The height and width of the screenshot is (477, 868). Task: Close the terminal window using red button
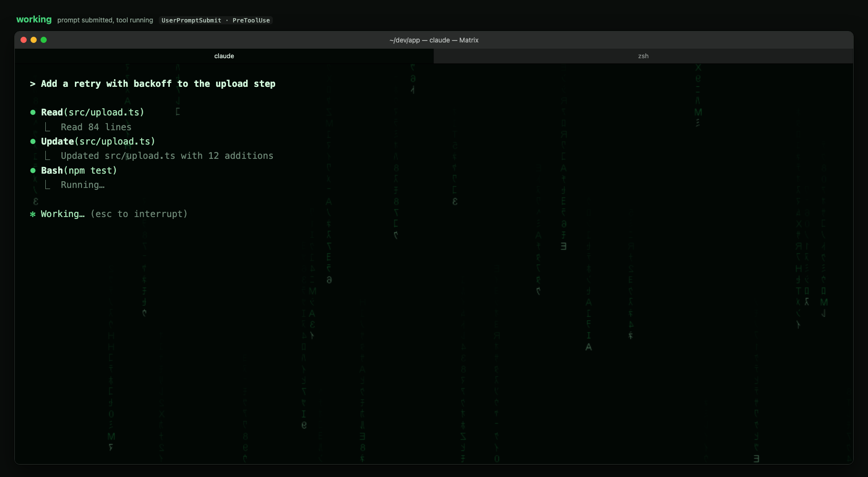click(23, 40)
